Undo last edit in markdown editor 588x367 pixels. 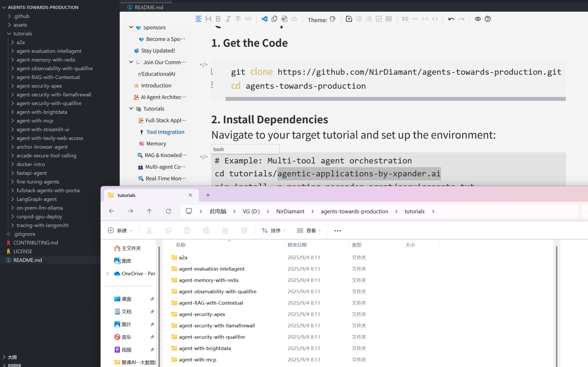coord(451,19)
